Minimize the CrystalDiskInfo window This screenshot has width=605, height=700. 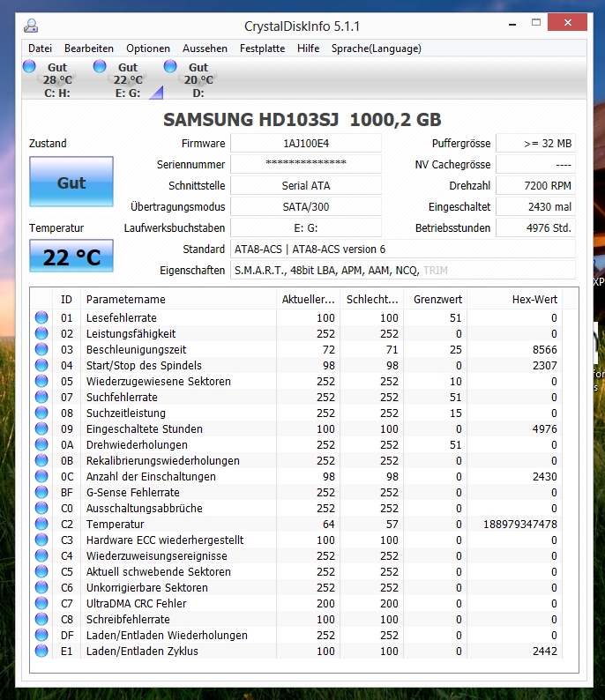pyautogui.click(x=512, y=24)
